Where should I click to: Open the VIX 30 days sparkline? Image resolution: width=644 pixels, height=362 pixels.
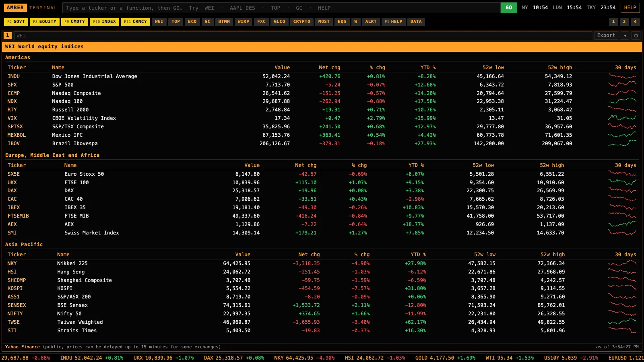click(622, 118)
